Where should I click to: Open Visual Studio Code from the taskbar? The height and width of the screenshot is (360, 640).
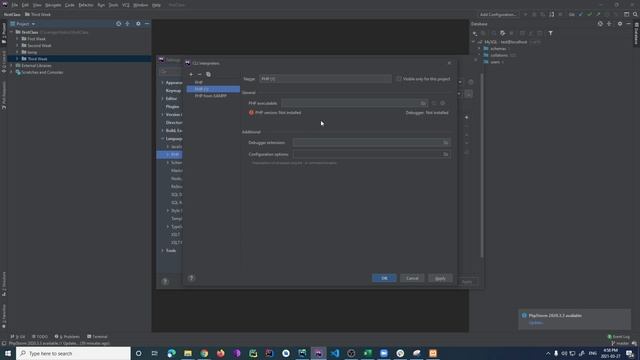335,353
